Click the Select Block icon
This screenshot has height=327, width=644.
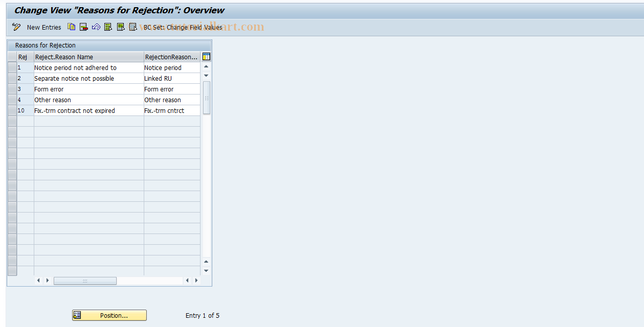pyautogui.click(x=120, y=27)
